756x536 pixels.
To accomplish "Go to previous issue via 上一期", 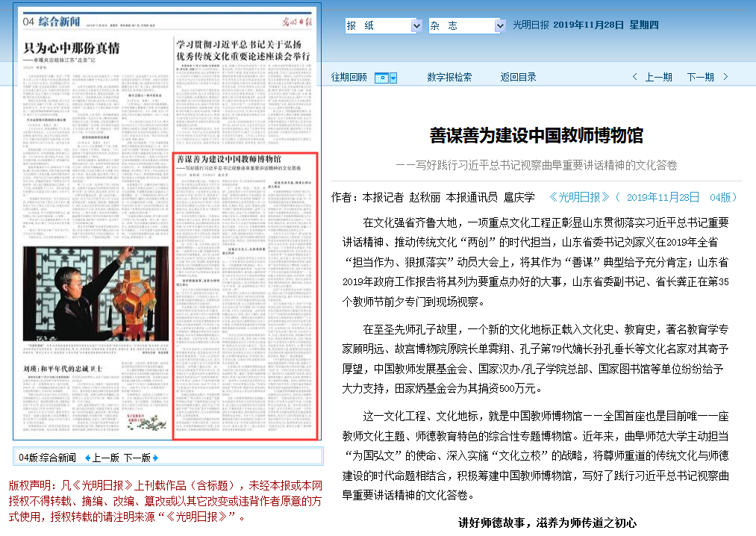I will coord(658,77).
